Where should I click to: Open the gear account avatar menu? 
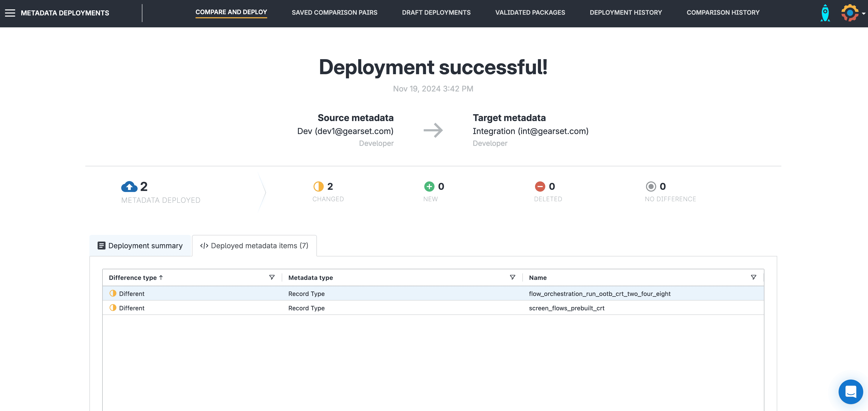850,13
